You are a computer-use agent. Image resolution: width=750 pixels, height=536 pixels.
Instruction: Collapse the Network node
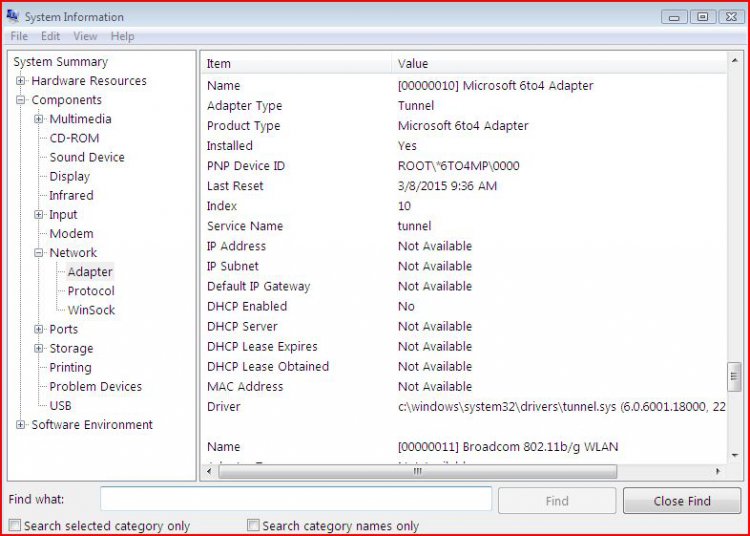[39, 253]
